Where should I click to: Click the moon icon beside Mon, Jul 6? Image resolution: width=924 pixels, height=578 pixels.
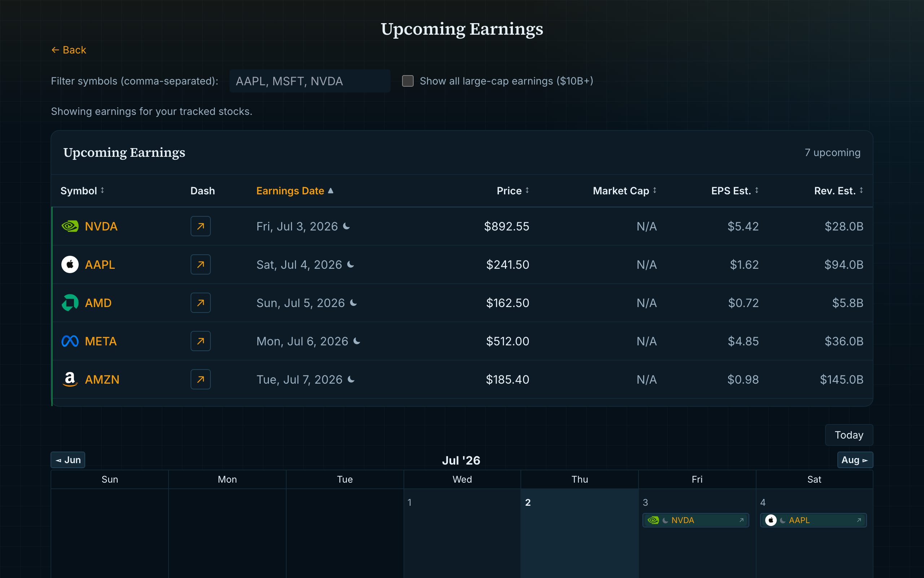pos(357,341)
